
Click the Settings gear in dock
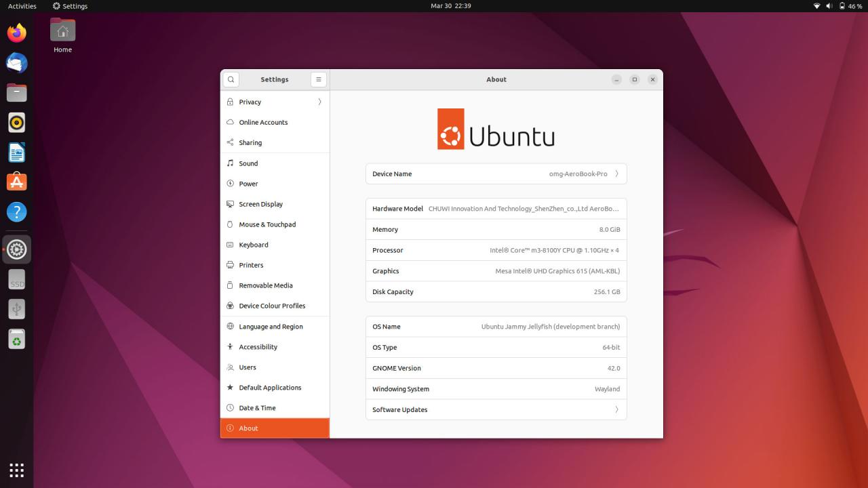17,249
